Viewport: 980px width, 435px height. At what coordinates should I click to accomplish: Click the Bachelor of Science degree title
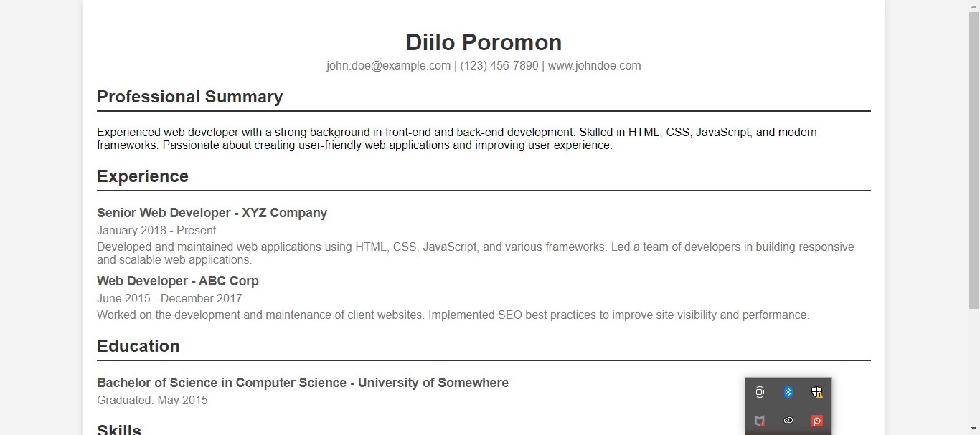[303, 383]
